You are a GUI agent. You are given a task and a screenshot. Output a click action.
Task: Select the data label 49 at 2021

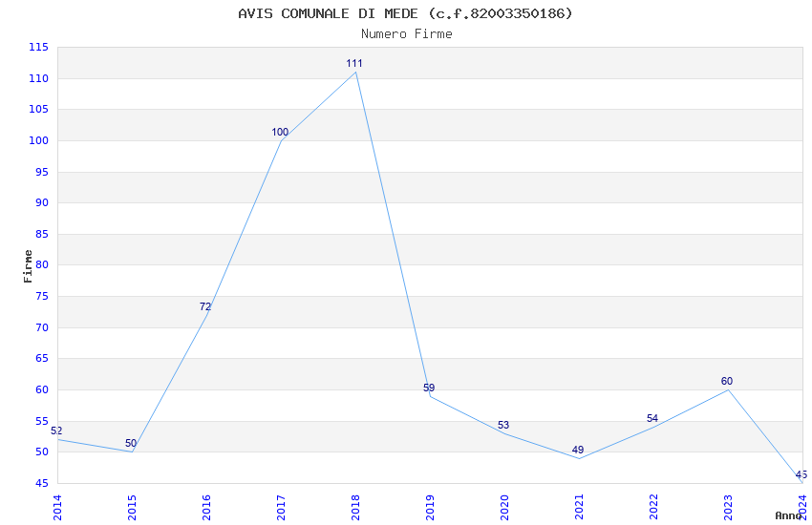tap(578, 450)
